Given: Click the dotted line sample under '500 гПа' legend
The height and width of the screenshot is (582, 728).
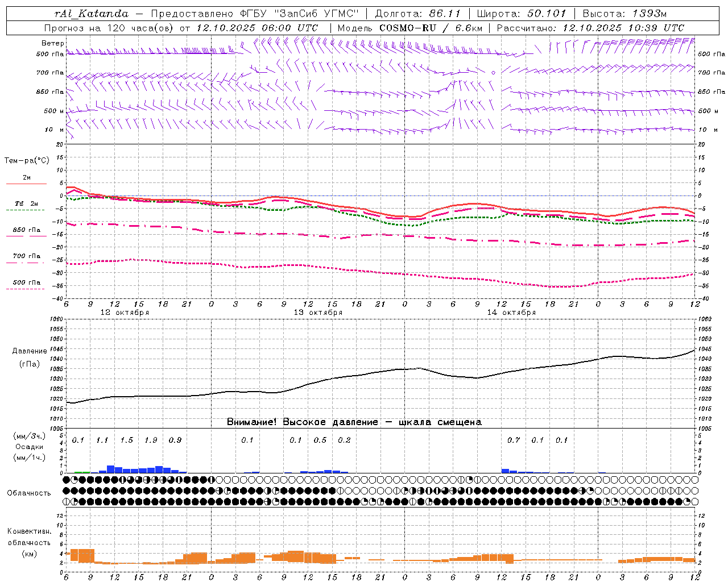Looking at the screenshot, I should coord(26,289).
